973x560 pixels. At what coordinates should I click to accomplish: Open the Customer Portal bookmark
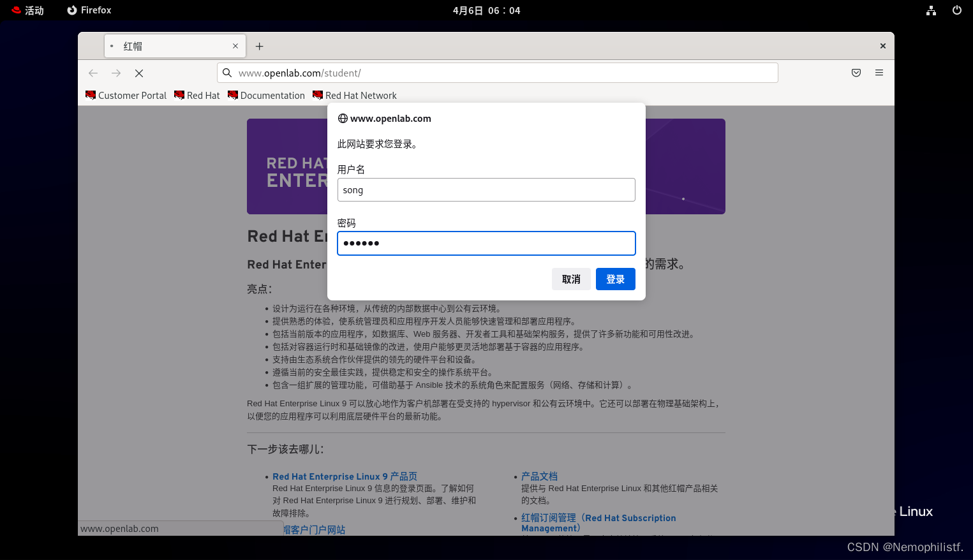click(x=126, y=95)
